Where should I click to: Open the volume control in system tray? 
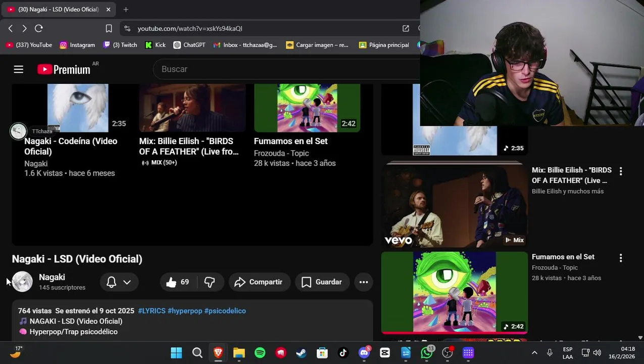[597, 353]
